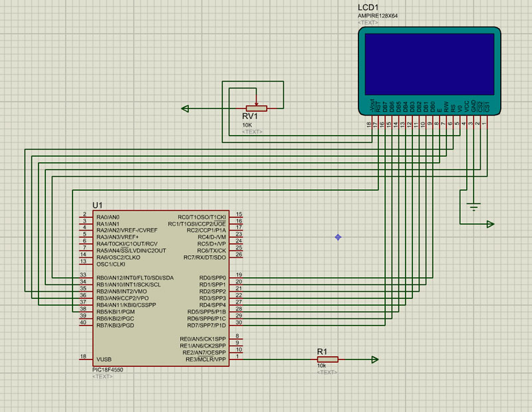Click pin RC0/T1OSO/T1CKI
Viewport: 532px width, 412px height.
click(x=202, y=217)
